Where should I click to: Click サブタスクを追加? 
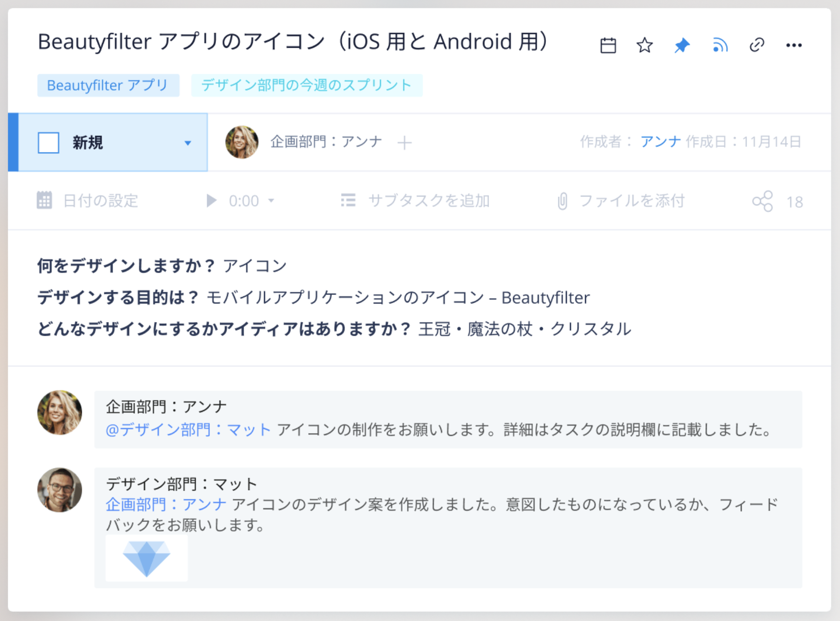[x=429, y=201]
